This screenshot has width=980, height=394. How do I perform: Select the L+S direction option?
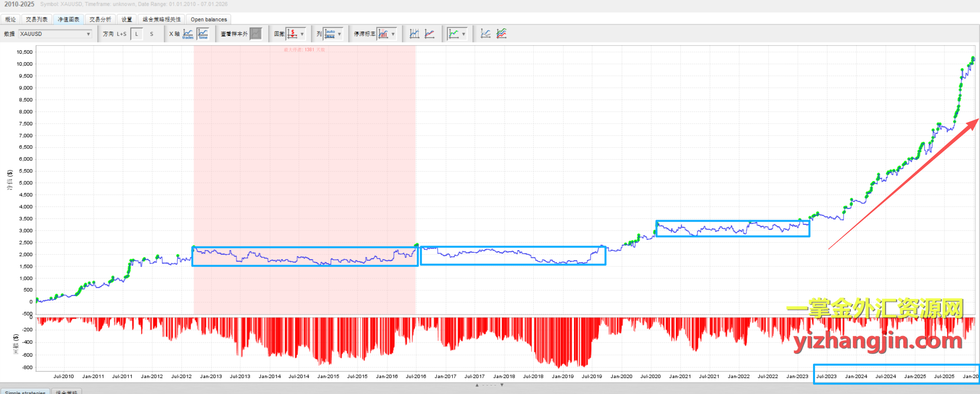tap(121, 34)
